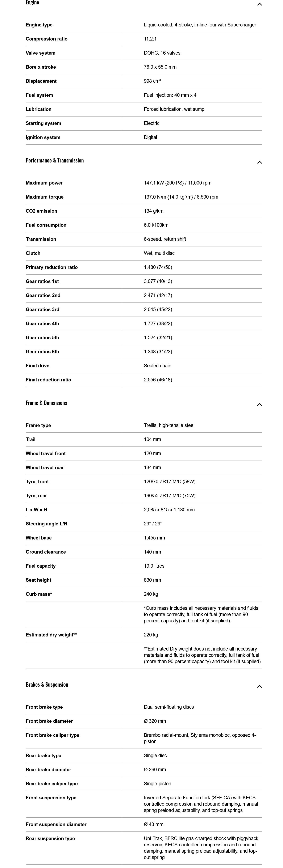Select the Brakes & Suspension heading
This screenshot has width=283, height=868.
[47, 684]
